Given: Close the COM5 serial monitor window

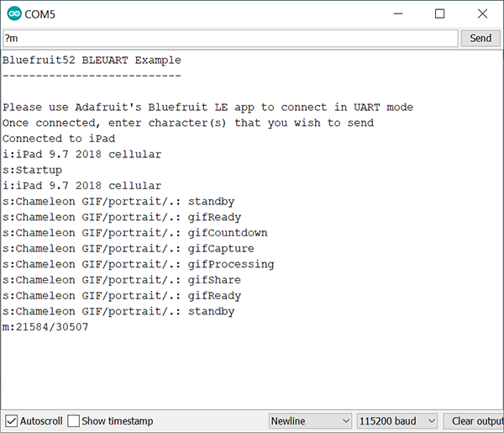Looking at the screenshot, I should click(x=482, y=13).
